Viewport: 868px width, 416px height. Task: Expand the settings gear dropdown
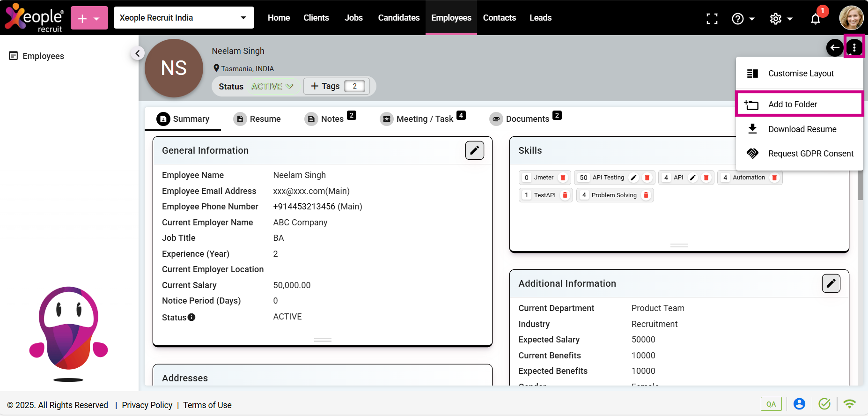(780, 19)
